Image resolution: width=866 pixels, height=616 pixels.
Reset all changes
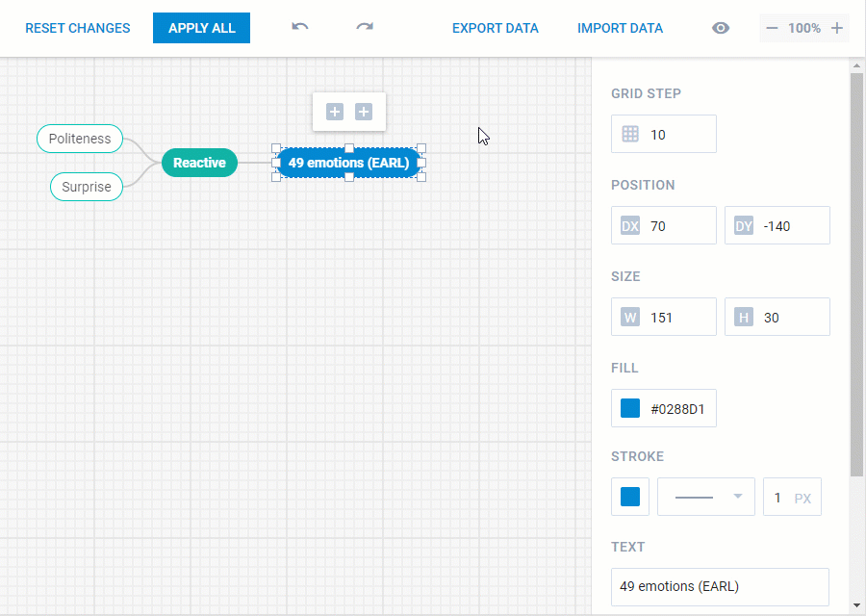[x=78, y=28]
